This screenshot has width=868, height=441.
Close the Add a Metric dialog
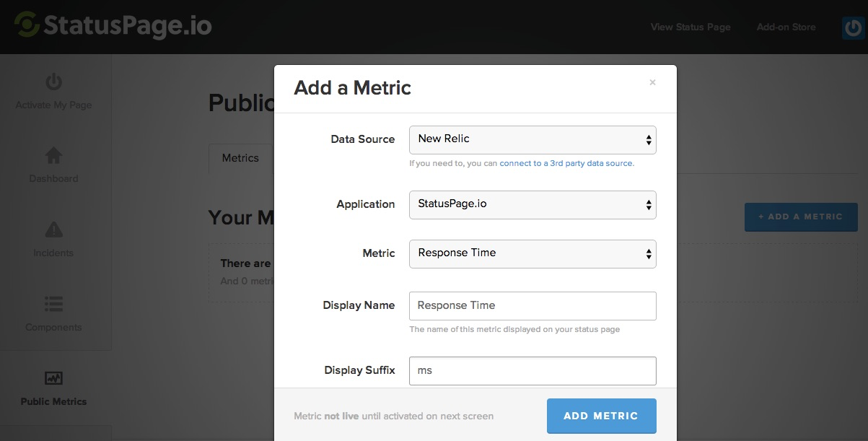coord(652,83)
